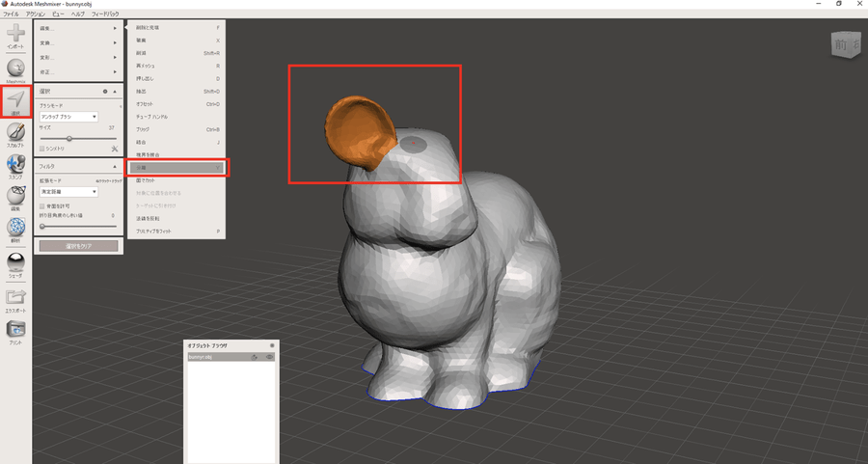868x464 pixels.
Task: Choose 法線を反転 menu entry
Action: pos(176,219)
